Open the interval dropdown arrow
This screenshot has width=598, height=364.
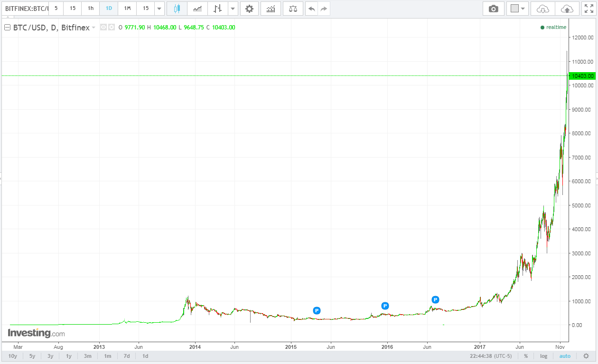[159, 9]
